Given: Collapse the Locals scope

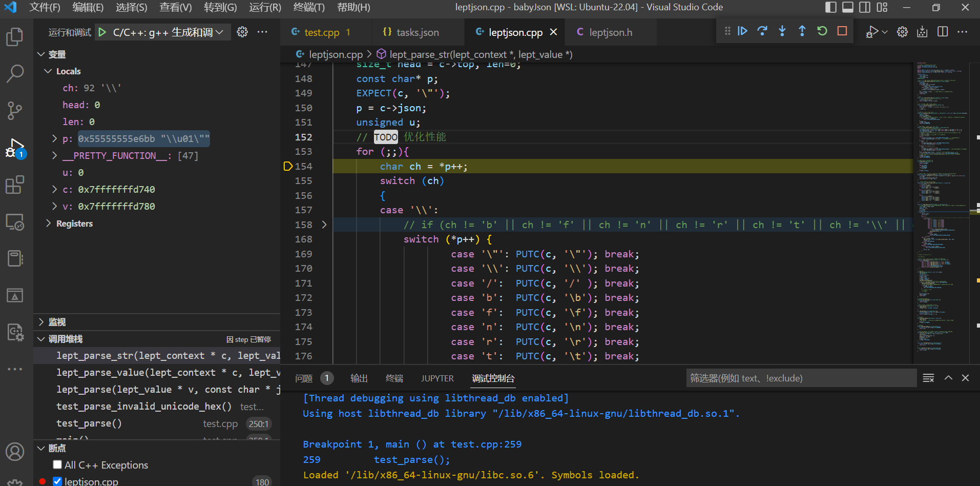Looking at the screenshot, I should [48, 71].
